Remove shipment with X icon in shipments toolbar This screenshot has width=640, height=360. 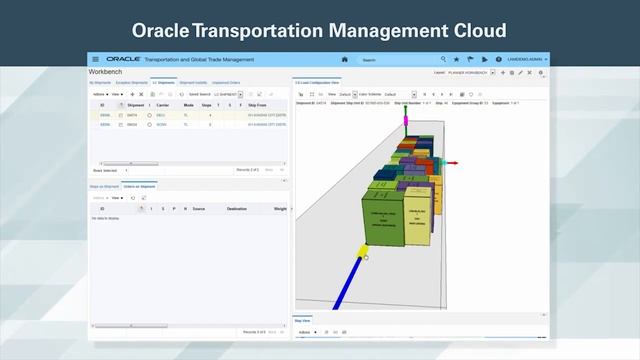(x=141, y=94)
